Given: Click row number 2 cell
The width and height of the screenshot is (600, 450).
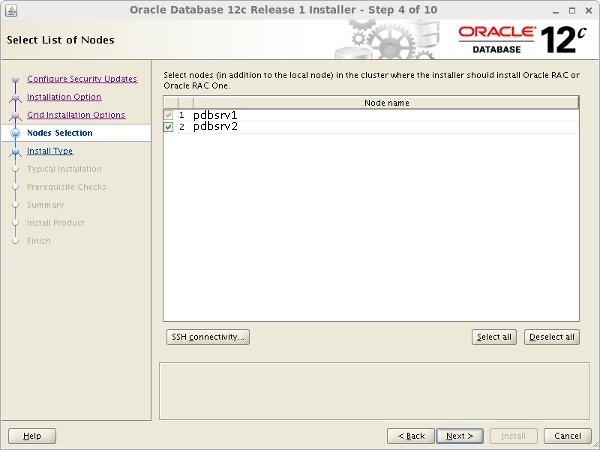Looking at the screenshot, I should [x=182, y=127].
